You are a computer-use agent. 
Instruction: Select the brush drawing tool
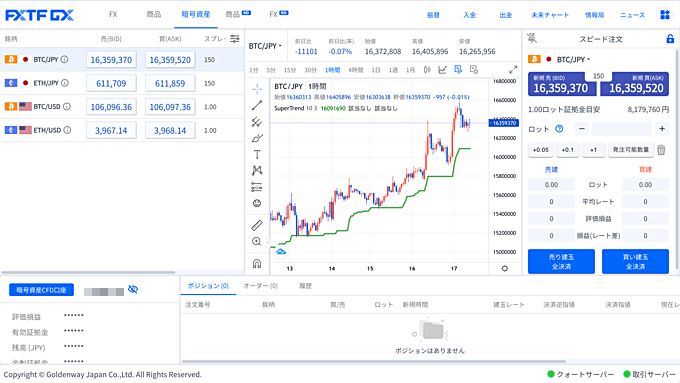(x=257, y=138)
